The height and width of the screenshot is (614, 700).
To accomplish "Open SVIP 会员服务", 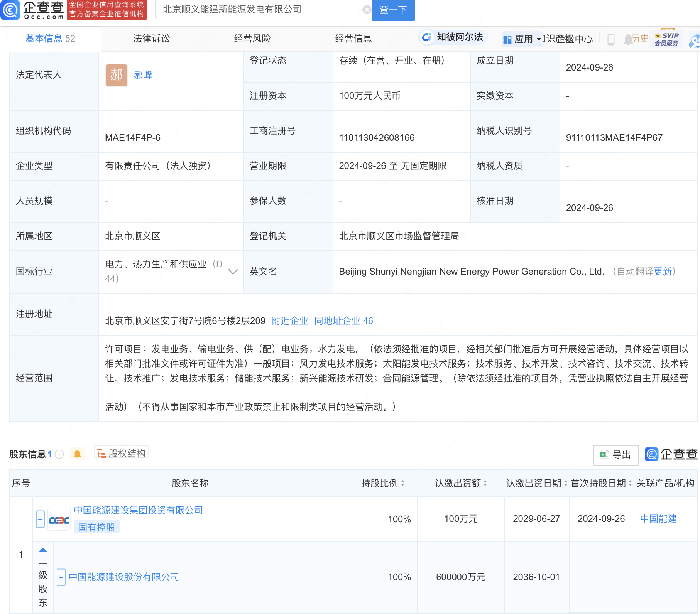I will click(x=667, y=39).
